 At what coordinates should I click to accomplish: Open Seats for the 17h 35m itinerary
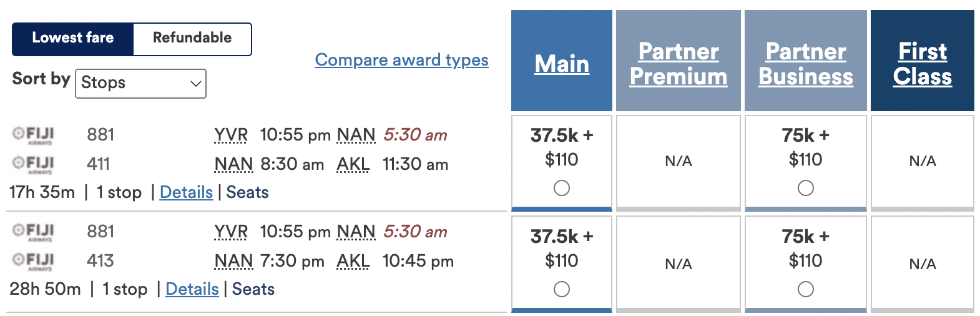(247, 192)
